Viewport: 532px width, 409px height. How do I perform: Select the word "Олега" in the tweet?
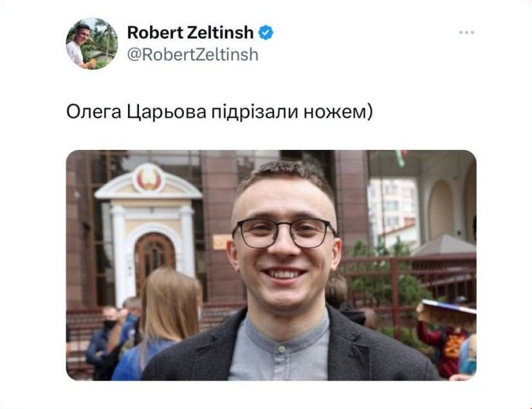tap(94, 112)
